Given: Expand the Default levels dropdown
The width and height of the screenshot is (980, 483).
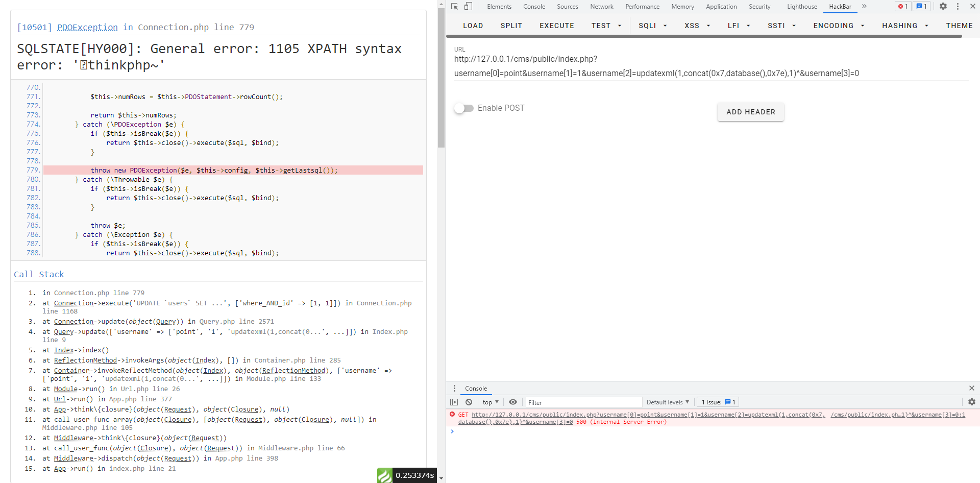Looking at the screenshot, I should tap(667, 402).
